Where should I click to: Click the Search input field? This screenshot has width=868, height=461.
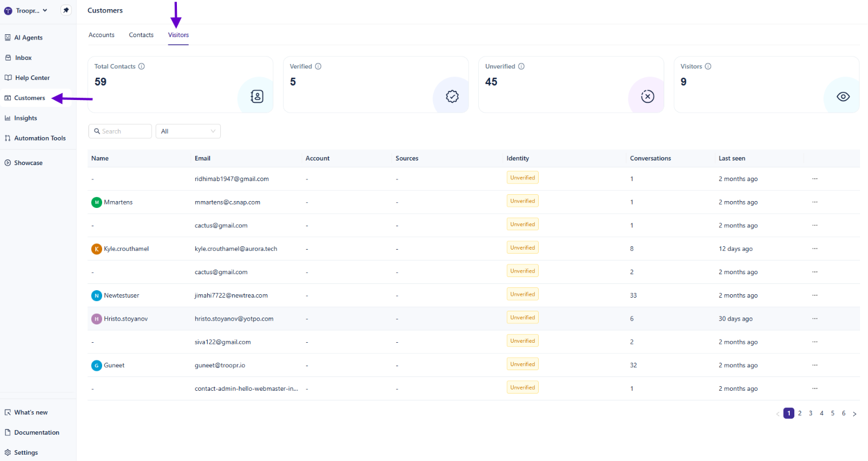(x=120, y=131)
